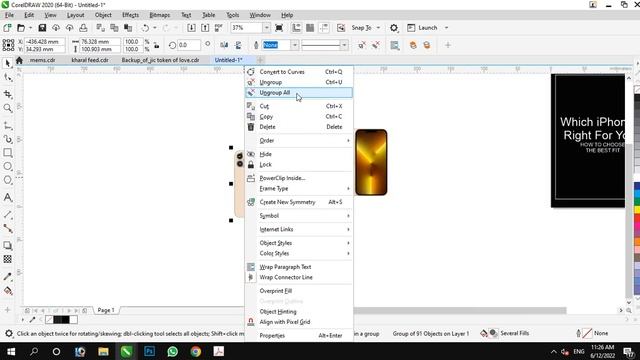Image resolution: width=640 pixels, height=360 pixels.
Task: Toggle the Show guidelines button
Action: coord(324,28)
